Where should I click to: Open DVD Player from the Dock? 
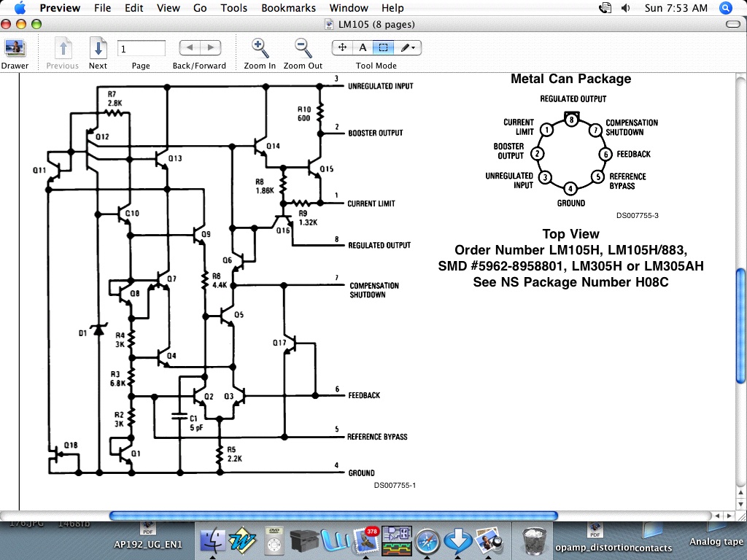coord(274,541)
